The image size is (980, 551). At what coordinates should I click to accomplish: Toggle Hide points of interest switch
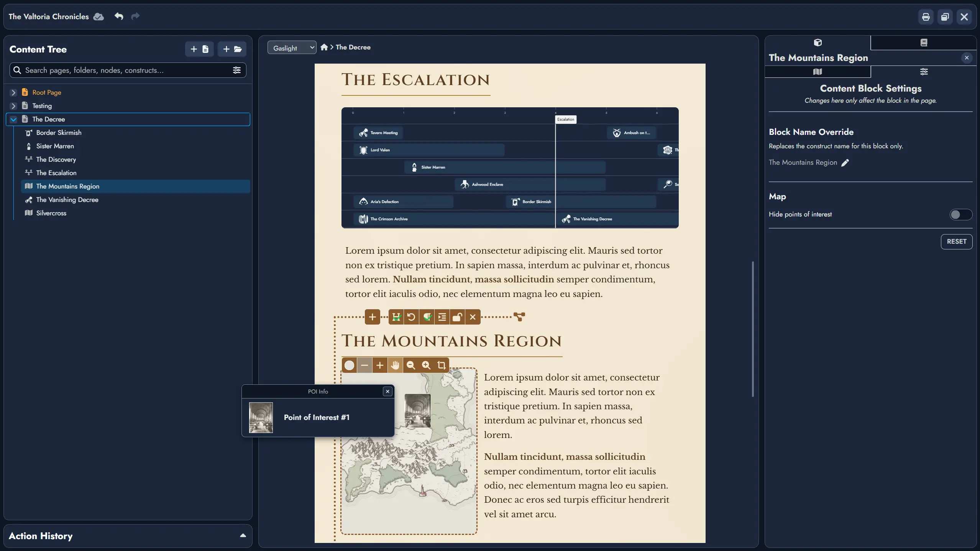(x=960, y=215)
